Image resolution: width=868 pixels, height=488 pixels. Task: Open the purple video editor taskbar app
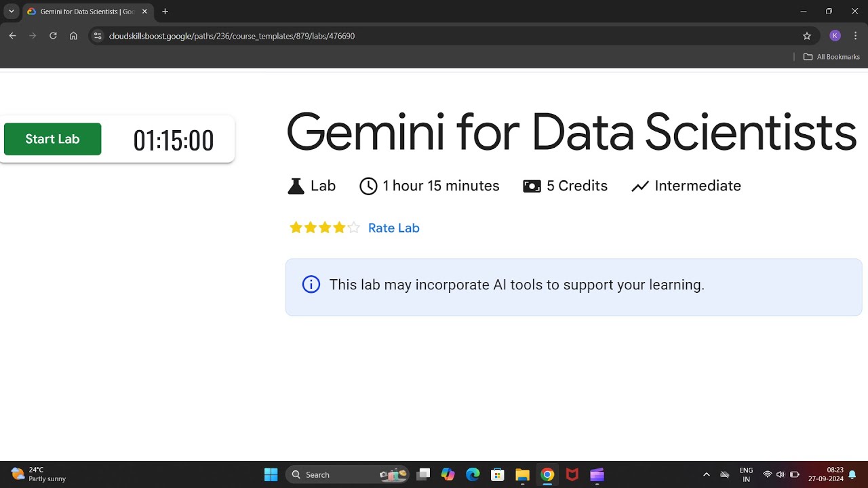pos(597,474)
